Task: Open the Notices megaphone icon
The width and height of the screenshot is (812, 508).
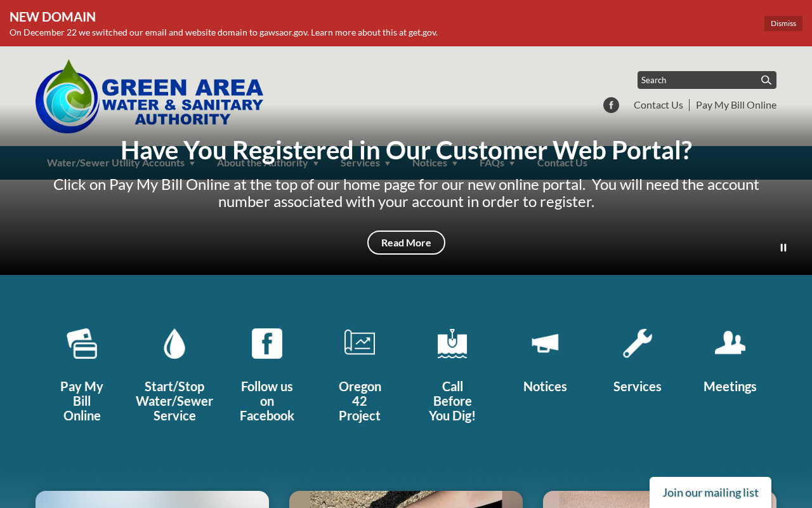Action: 545,344
